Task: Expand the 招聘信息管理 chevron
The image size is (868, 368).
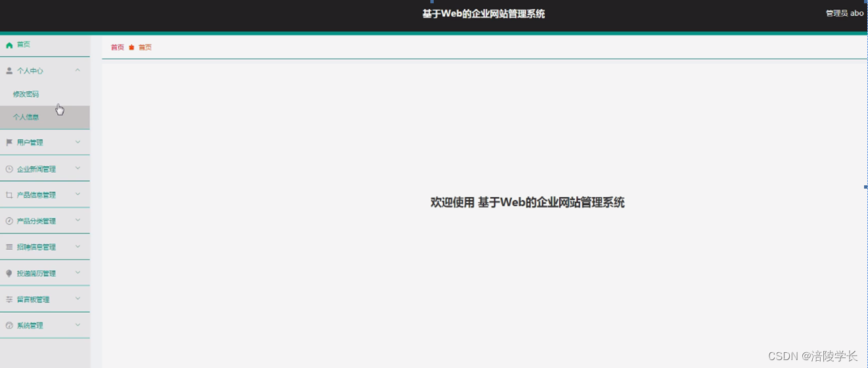Action: coord(78,246)
